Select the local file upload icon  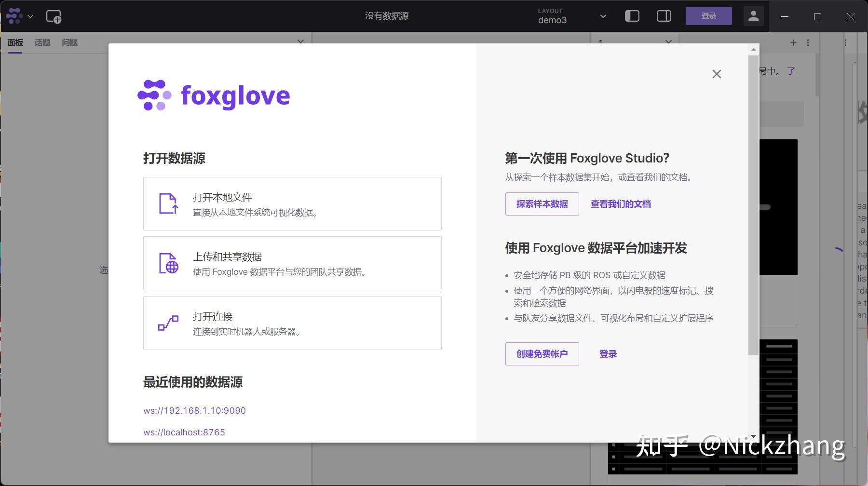pyautogui.click(x=168, y=203)
